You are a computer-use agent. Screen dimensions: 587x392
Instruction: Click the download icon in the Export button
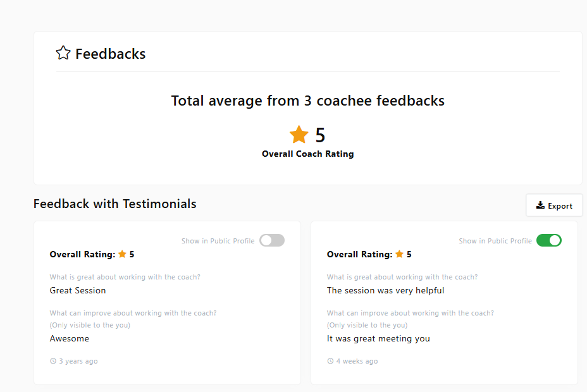click(x=540, y=205)
